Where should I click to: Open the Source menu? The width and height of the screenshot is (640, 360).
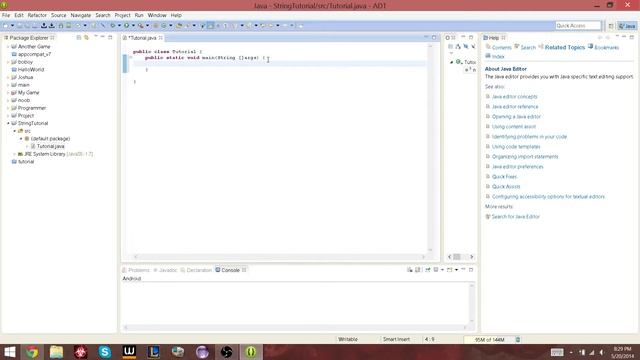click(x=58, y=15)
